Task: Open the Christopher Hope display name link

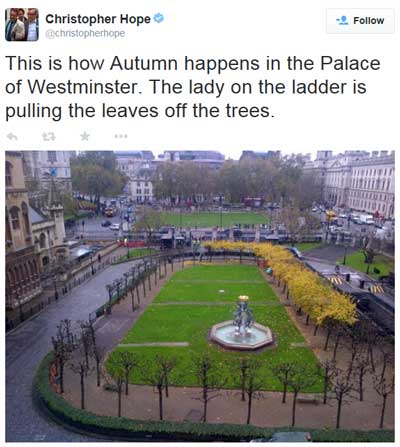Action: [x=98, y=19]
